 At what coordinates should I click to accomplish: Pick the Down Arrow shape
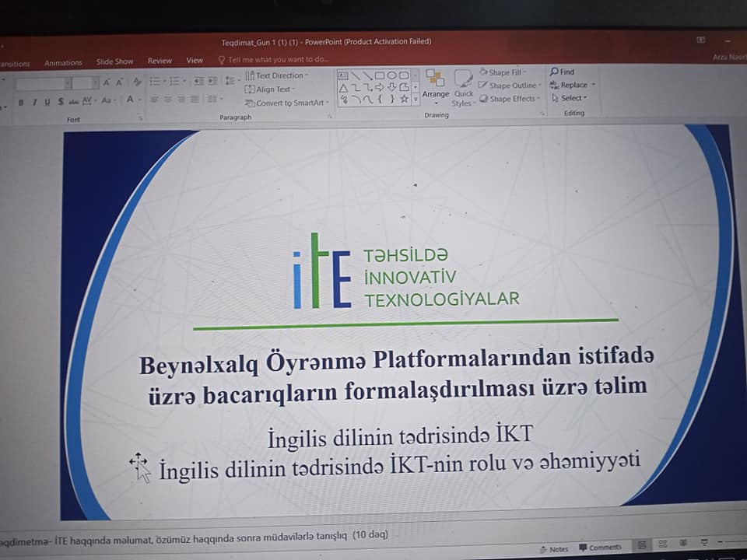coord(391,87)
